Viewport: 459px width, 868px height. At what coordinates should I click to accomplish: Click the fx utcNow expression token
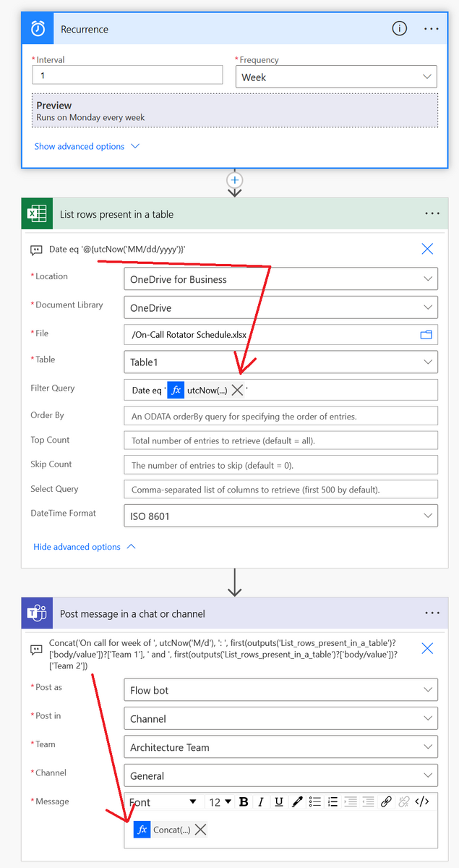pos(197,390)
